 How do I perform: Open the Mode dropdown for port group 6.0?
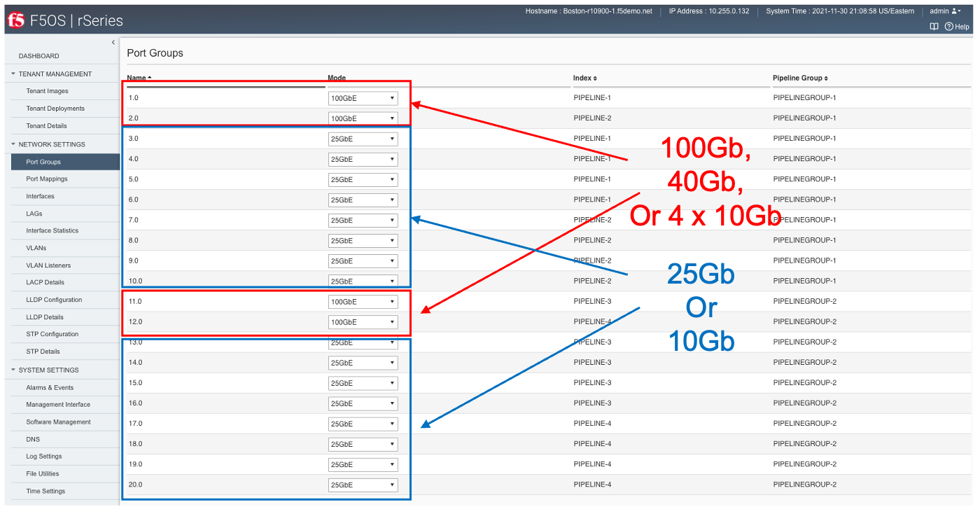point(363,200)
